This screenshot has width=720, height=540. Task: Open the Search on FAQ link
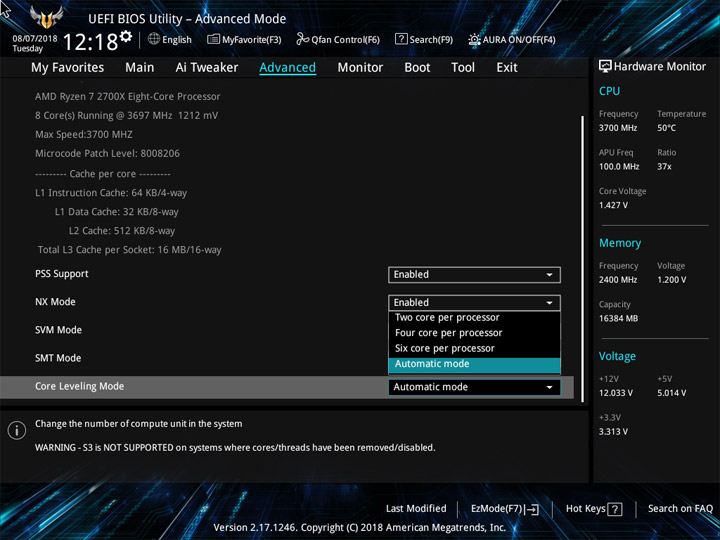pos(680,509)
